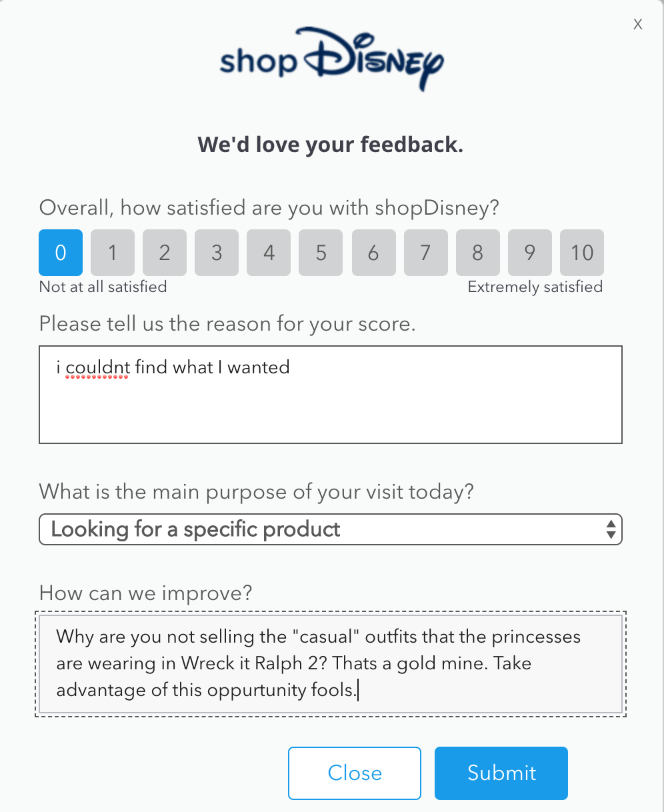The height and width of the screenshot is (812, 664).
Task: Click the shopDisney logo
Action: pos(331,59)
